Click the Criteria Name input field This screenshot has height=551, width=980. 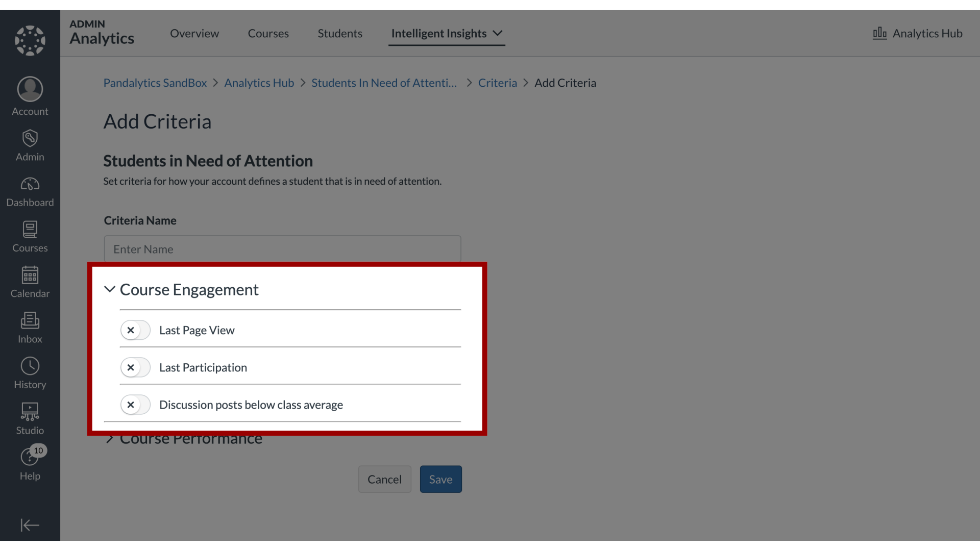coord(282,249)
